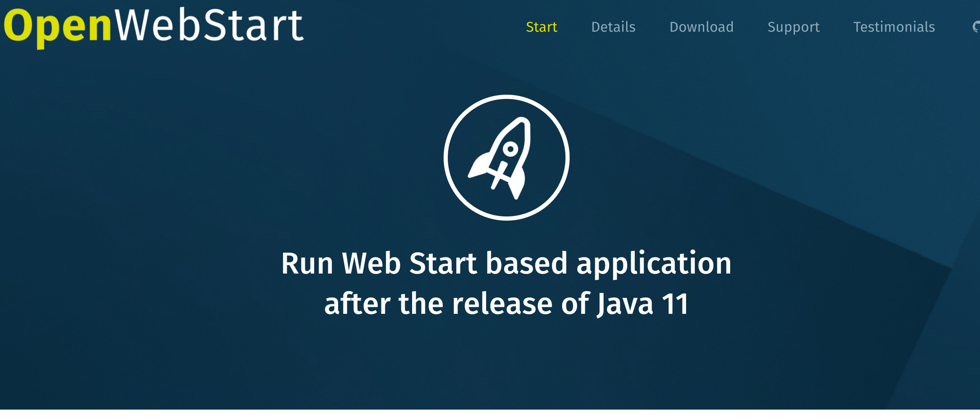Screen dimensions: 980x420
Task: Open the Testimonials navigation link
Action: [894, 27]
